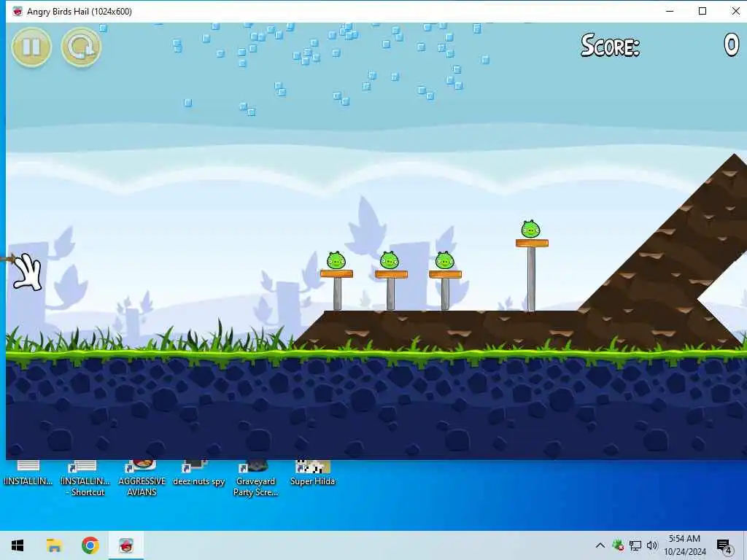Click the second short-pillar green pig
Viewport: 747px width, 560px height.
(x=390, y=260)
